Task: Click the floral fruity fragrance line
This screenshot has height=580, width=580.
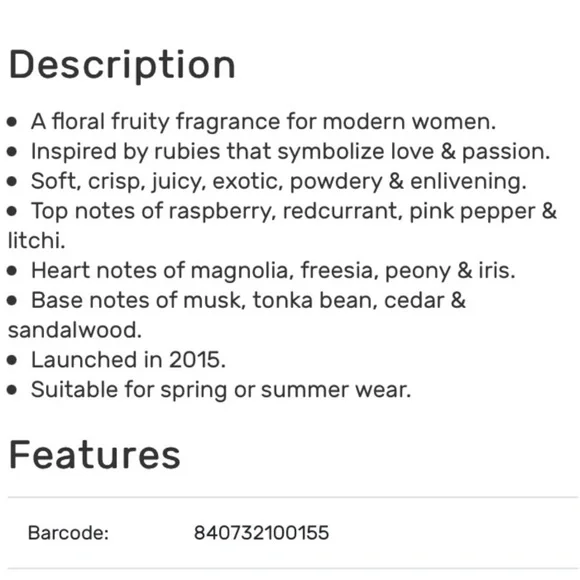Action: pos(263,122)
